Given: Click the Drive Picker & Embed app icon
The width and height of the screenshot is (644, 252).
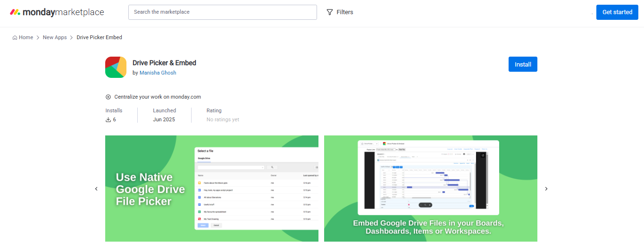Looking at the screenshot, I should coord(116,67).
